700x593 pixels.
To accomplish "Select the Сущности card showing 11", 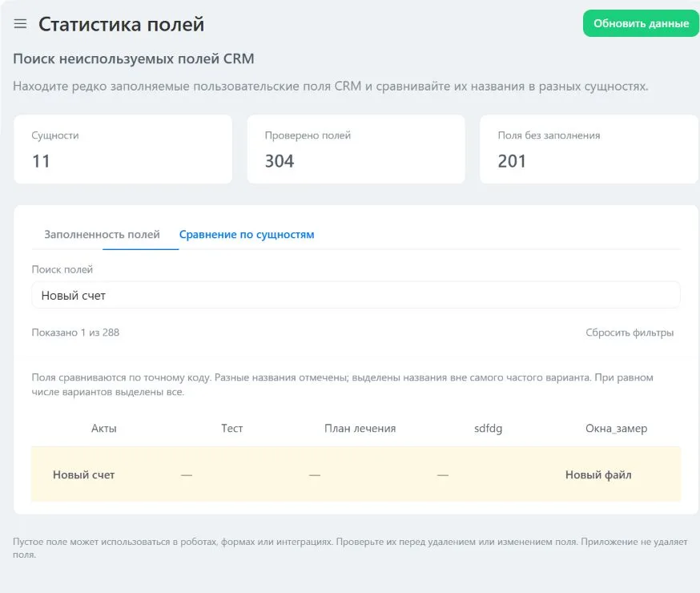I will [x=123, y=149].
